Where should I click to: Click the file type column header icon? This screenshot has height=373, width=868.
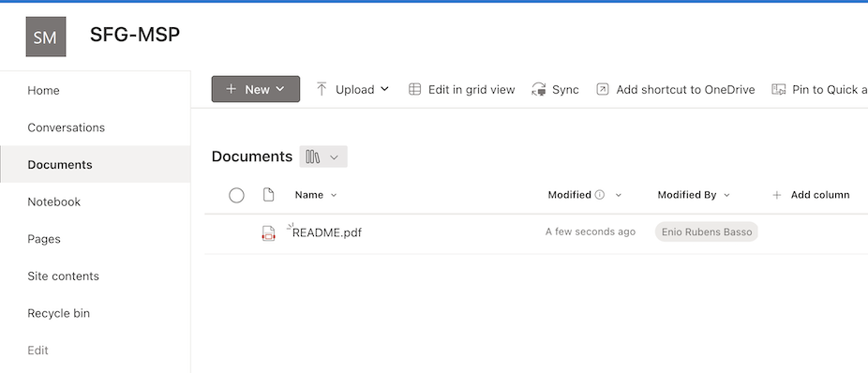coord(268,195)
